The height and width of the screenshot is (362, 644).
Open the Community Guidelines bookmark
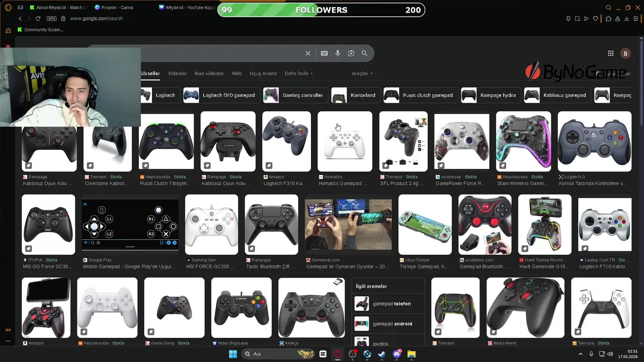[x=40, y=30]
